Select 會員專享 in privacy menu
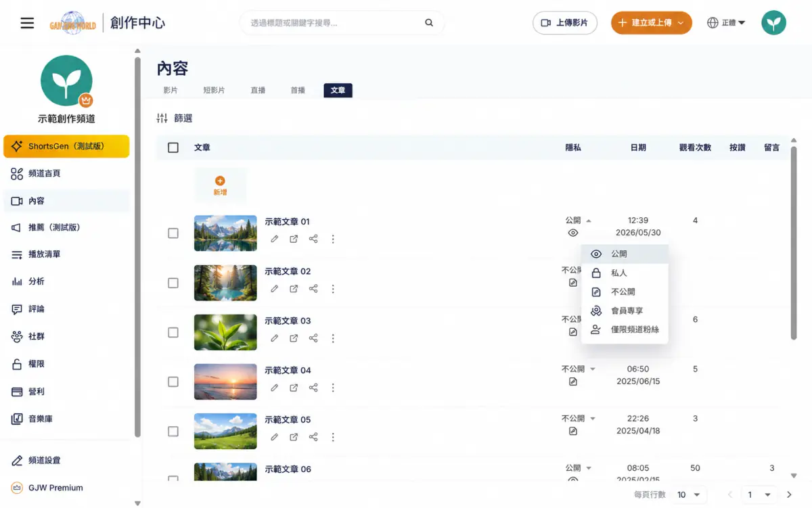Screen dimensions: 812x508 pos(625,311)
